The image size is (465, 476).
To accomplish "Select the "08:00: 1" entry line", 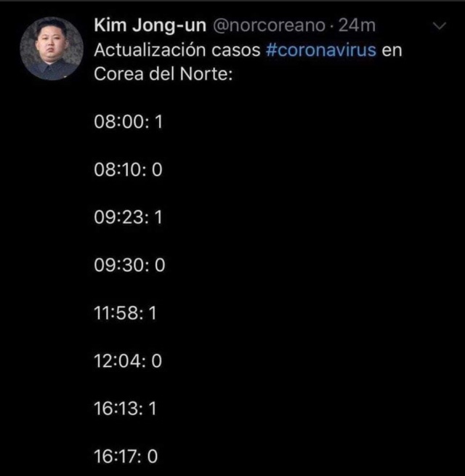I will [128, 123].
